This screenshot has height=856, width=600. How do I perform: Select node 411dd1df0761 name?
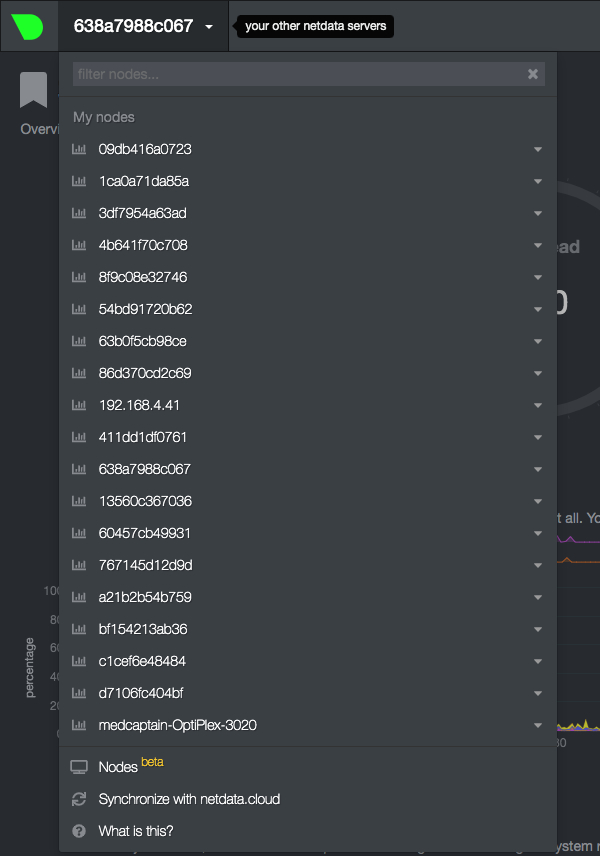point(142,437)
